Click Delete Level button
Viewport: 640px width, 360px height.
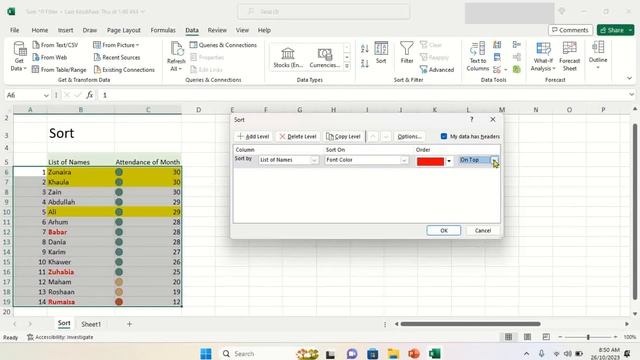(298, 136)
